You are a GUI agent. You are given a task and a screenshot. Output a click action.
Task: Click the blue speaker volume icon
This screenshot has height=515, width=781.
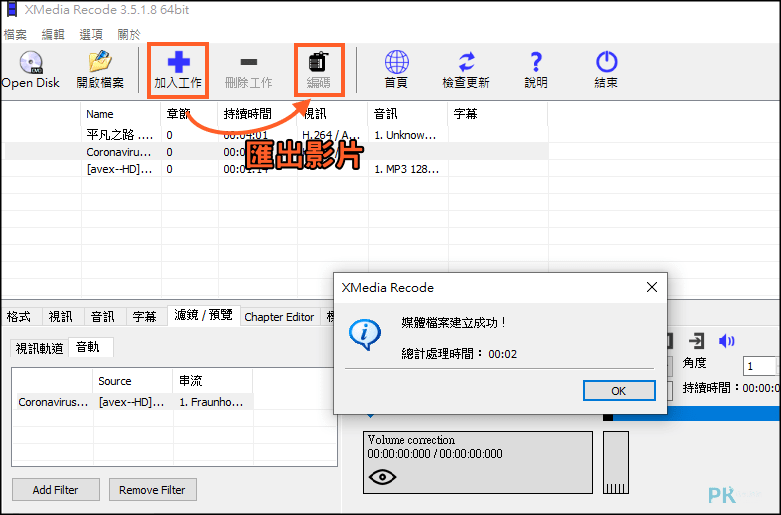tap(727, 341)
